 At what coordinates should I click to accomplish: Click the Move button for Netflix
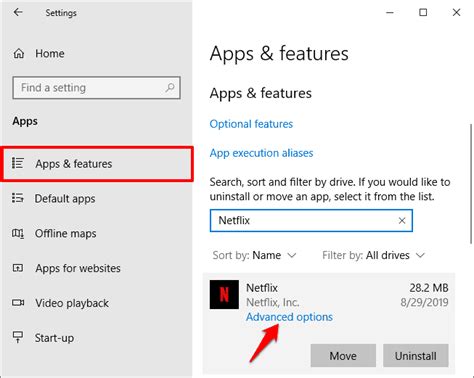point(343,356)
